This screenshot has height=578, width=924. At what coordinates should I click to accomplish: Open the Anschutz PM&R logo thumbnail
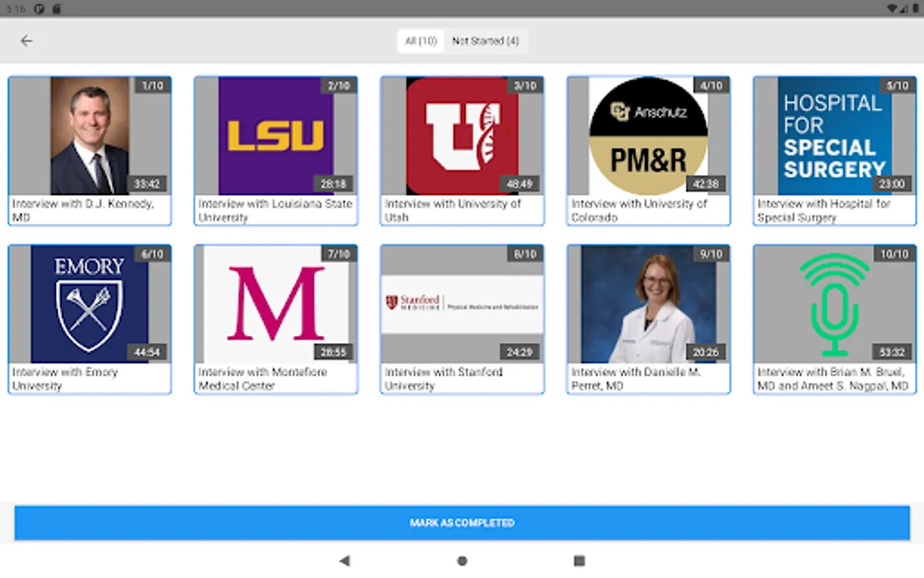(648, 136)
